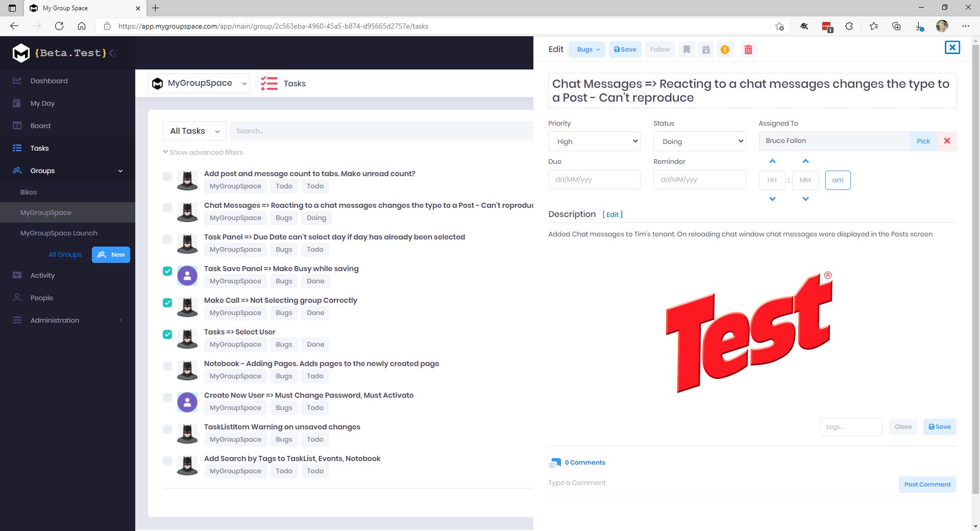Click the Due date input field
The height and width of the screenshot is (531, 980).
coord(594,180)
